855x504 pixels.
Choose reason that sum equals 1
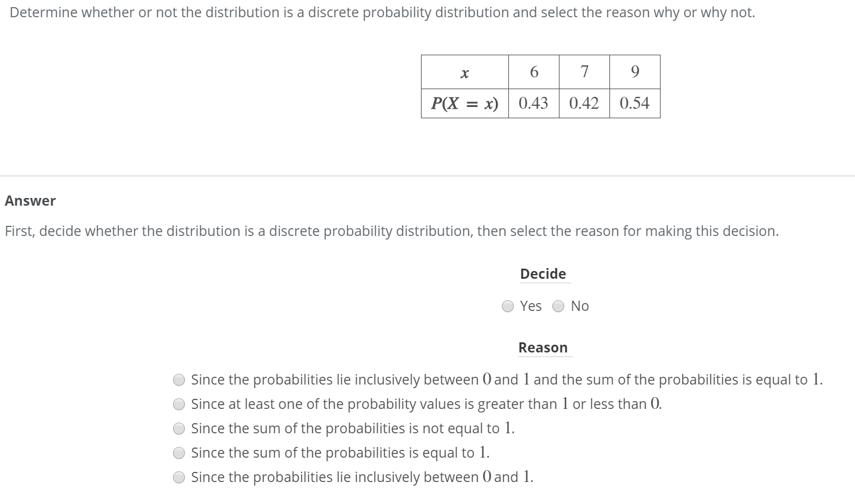[x=179, y=453]
